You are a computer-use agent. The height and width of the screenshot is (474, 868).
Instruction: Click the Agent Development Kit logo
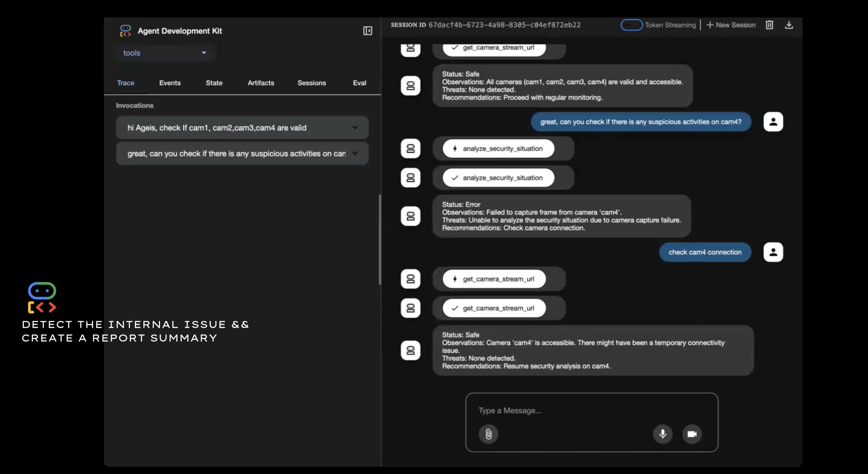tap(125, 31)
